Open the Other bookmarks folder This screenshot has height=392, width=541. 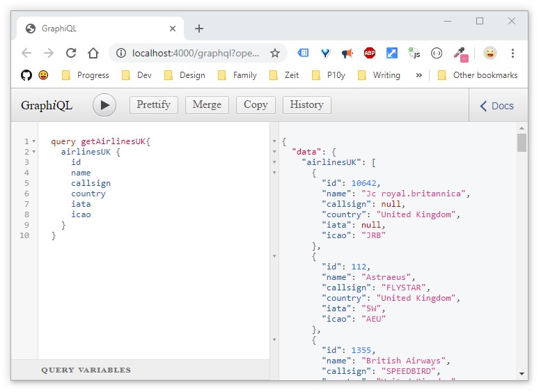[x=478, y=75]
